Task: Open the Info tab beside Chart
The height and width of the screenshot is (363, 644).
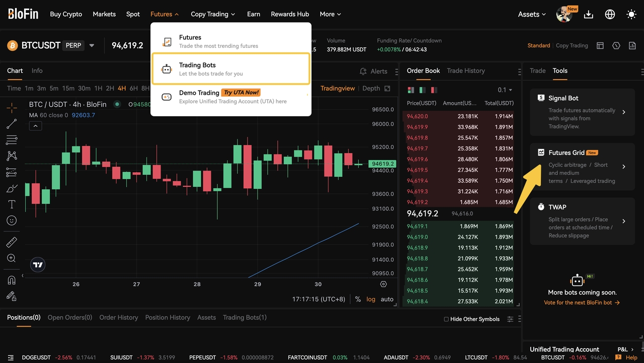Action: 37,71
